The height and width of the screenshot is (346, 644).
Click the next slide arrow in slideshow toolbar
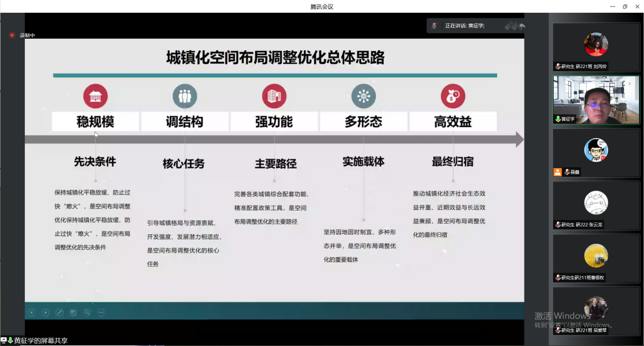(45, 312)
